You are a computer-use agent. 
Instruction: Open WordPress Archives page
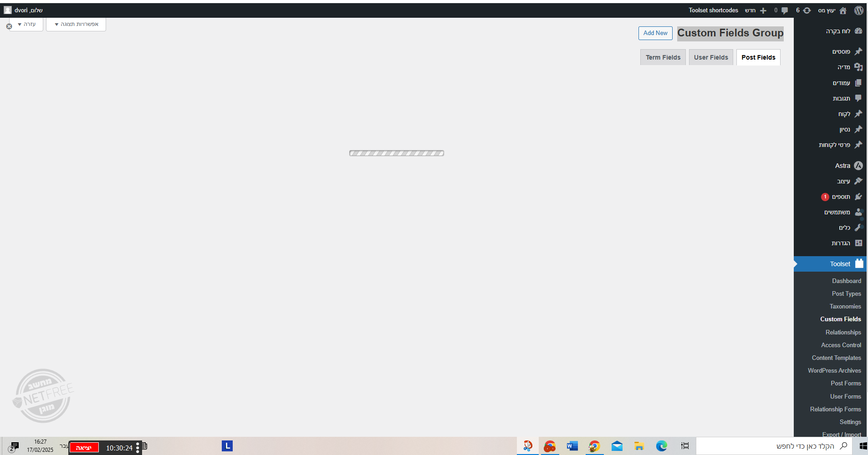834,370
